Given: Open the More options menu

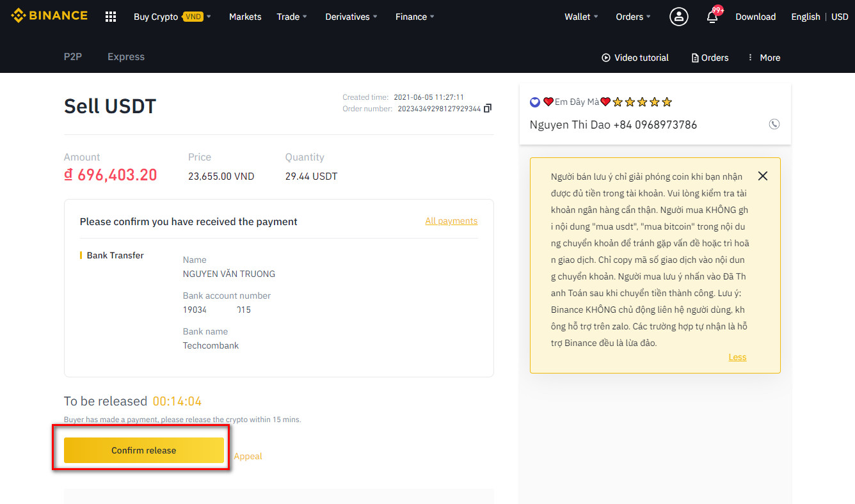Looking at the screenshot, I should tap(763, 58).
